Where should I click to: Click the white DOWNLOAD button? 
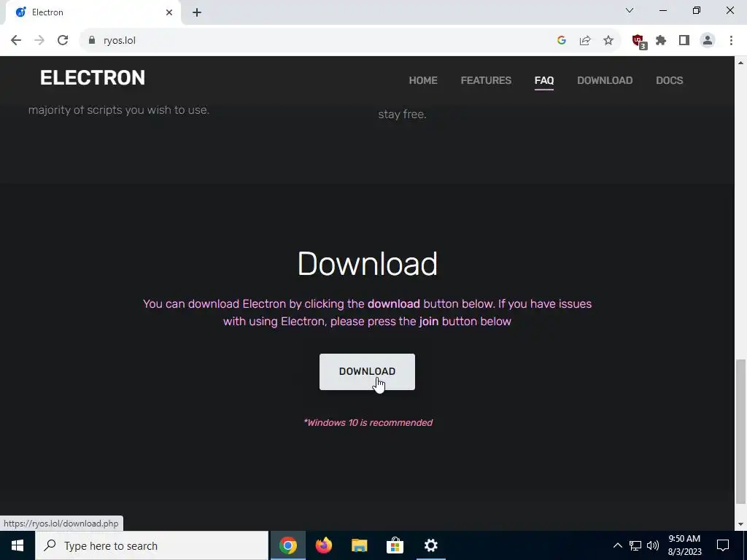tap(368, 371)
